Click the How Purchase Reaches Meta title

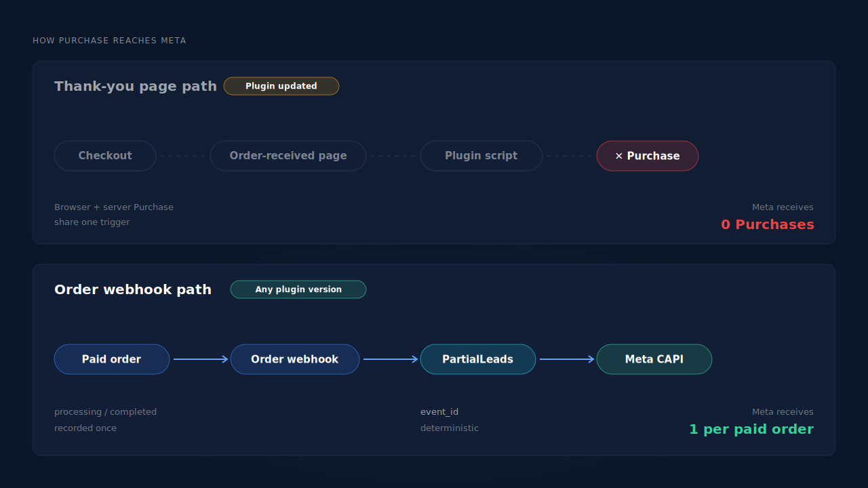(109, 41)
